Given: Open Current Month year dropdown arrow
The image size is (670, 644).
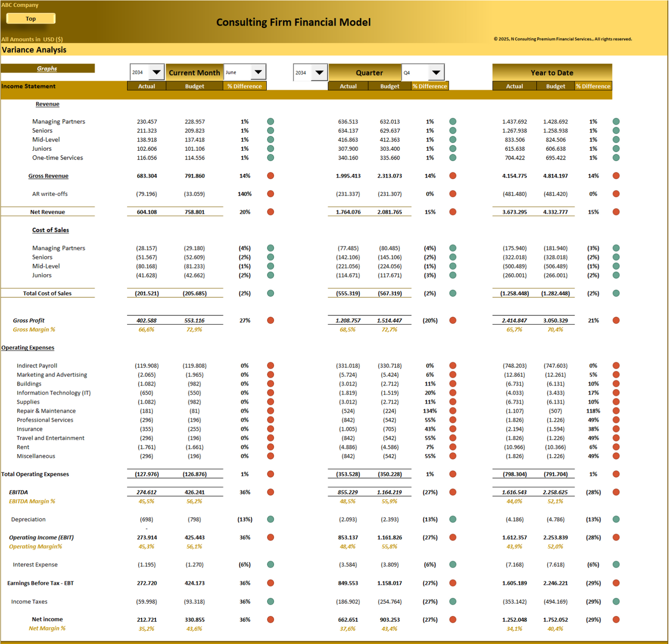Looking at the screenshot, I should tap(157, 72).
